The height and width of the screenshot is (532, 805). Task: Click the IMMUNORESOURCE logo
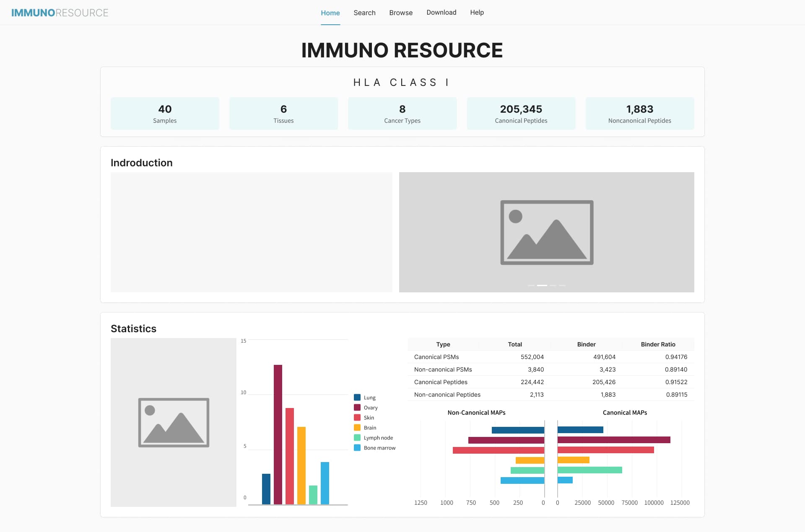60,13
